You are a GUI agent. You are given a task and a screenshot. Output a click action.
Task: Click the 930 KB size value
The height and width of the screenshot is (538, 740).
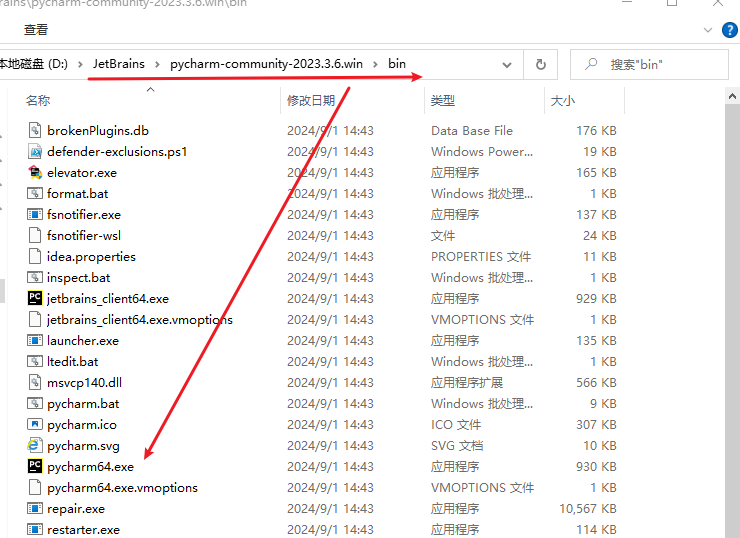596,467
